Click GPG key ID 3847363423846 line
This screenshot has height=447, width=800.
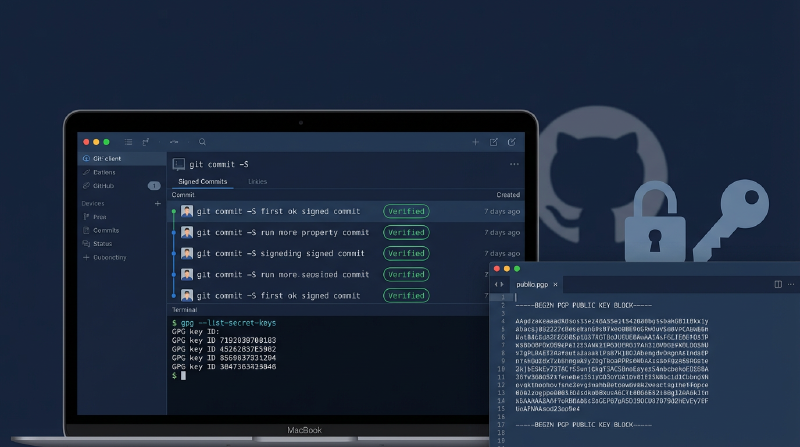click(224, 367)
